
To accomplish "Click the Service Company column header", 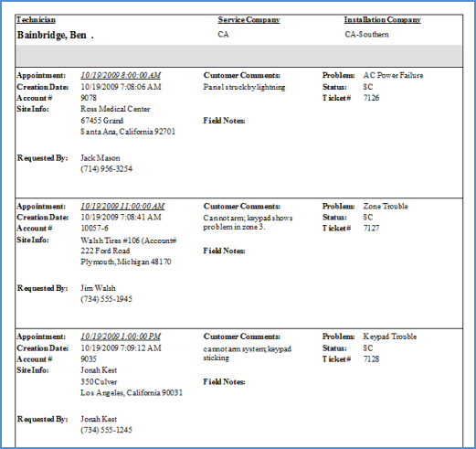I will coord(249,20).
